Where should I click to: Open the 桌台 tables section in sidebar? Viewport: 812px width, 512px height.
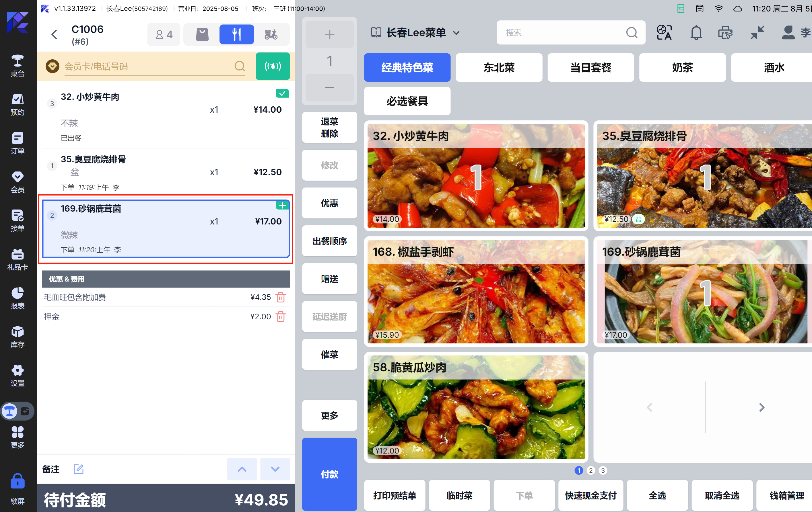coord(18,66)
